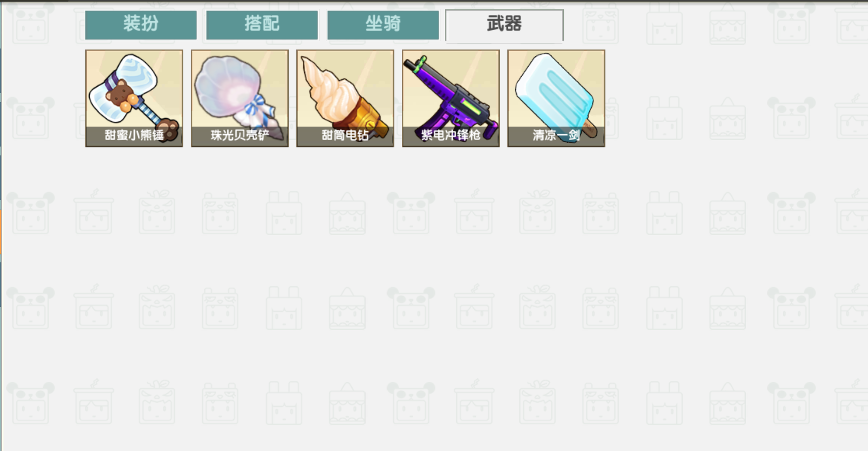868x451 pixels.
Task: Click the light blue popsicle ice body
Action: pos(555,91)
